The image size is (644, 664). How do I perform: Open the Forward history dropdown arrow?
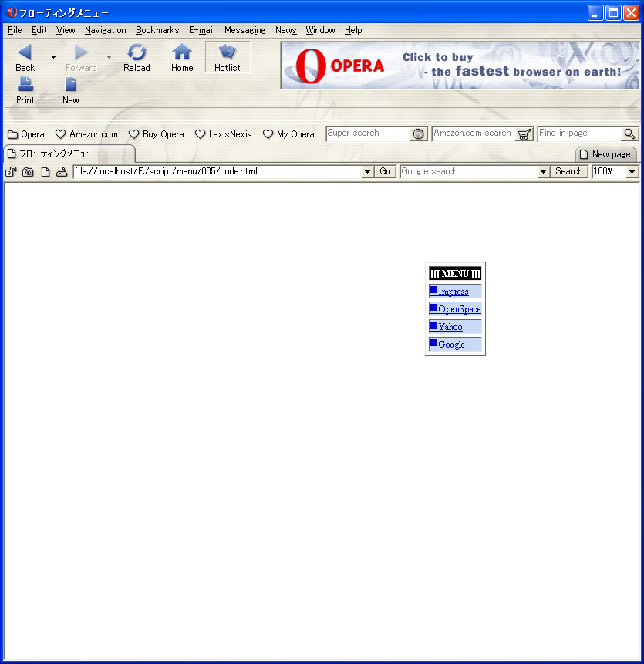(109, 57)
